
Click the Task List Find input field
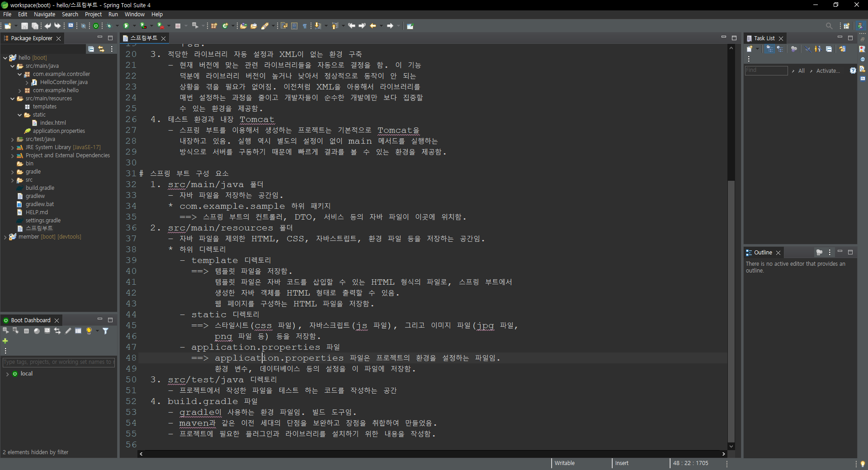(766, 70)
